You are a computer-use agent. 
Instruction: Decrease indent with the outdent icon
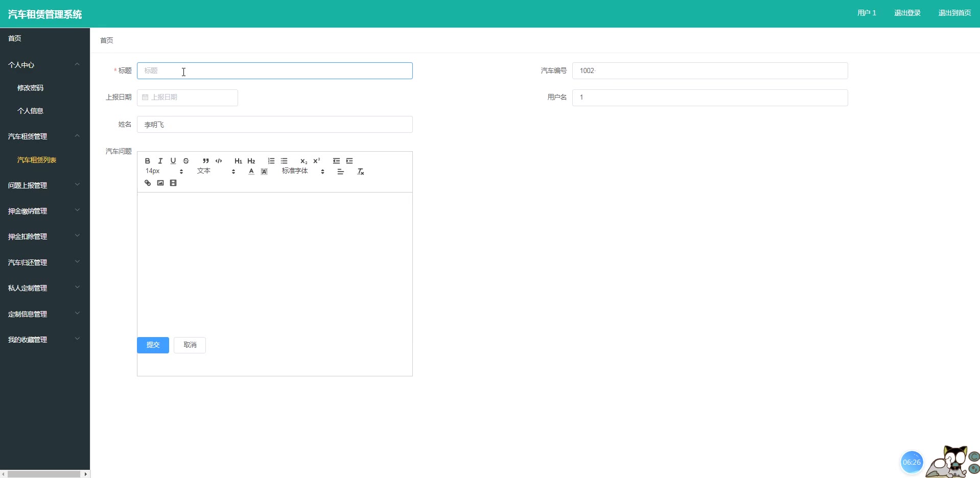[x=336, y=161]
